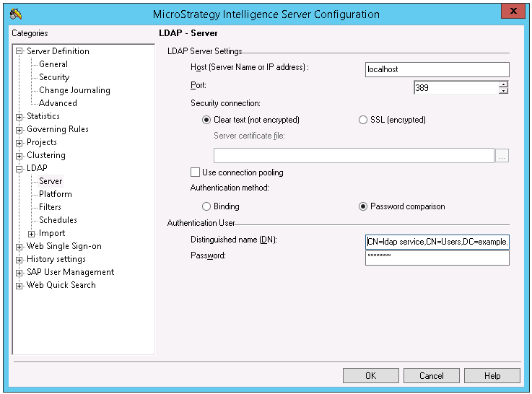Open Help for this dialog
532x394 pixels.
click(492, 376)
